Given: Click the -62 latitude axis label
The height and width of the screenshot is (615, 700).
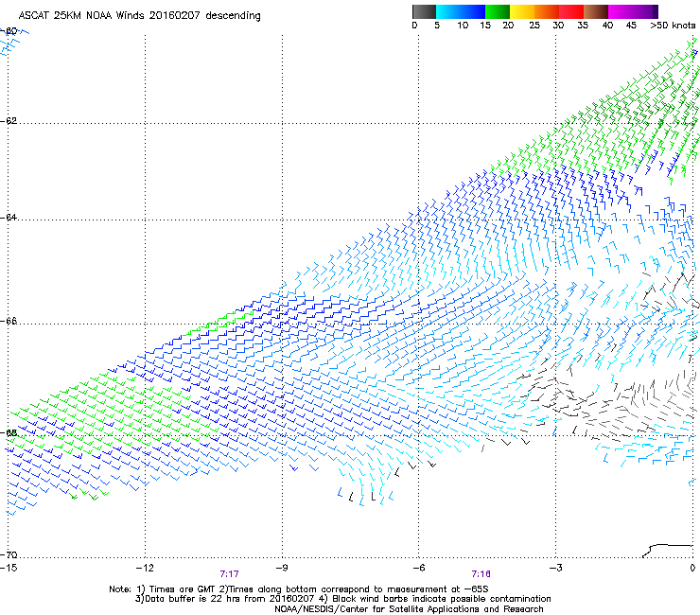Looking at the screenshot, I should coord(9,120).
